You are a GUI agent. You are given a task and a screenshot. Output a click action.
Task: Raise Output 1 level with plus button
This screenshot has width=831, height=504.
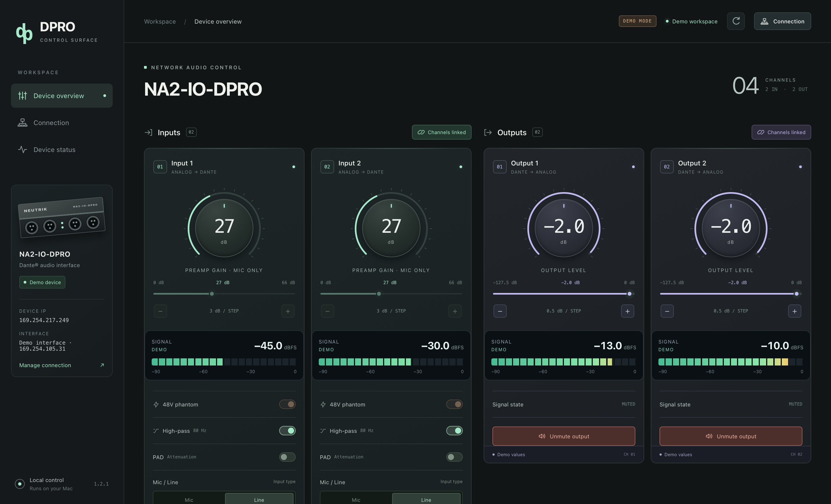click(x=627, y=311)
